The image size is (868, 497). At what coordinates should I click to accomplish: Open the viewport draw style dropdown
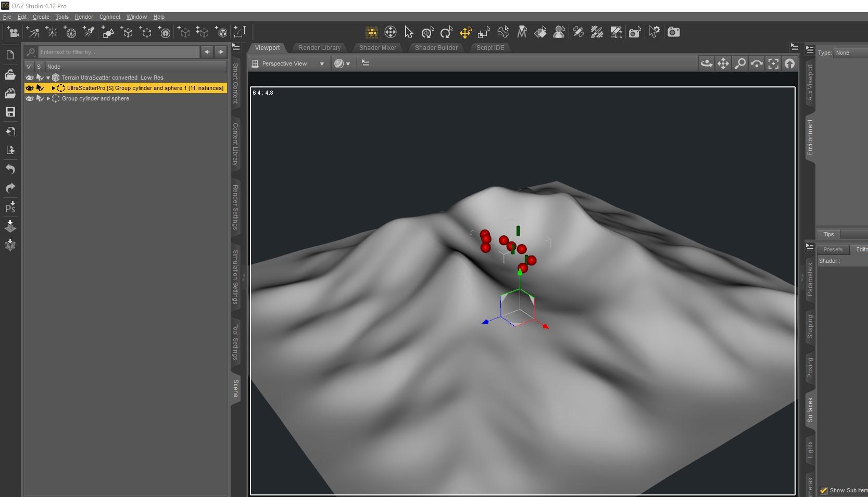click(342, 63)
